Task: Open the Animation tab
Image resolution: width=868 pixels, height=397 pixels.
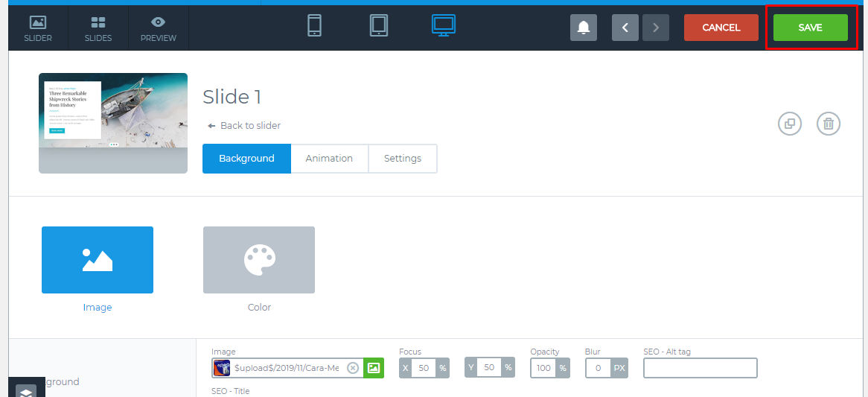Action: point(329,159)
